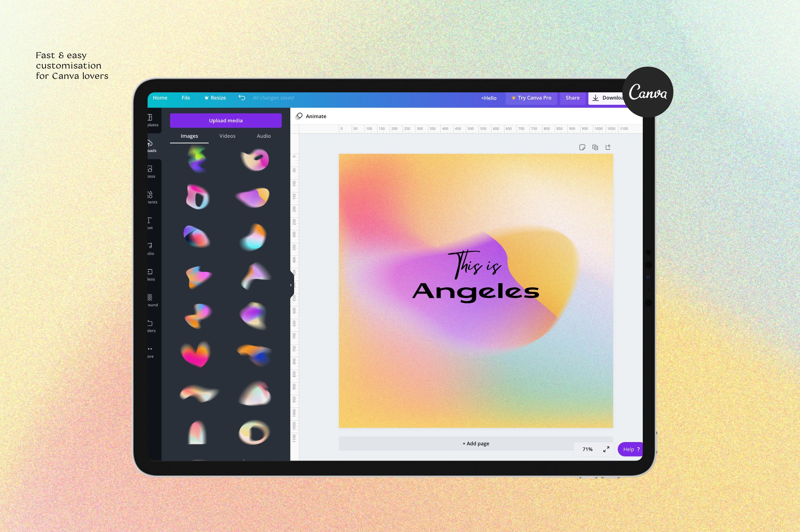Image resolution: width=800 pixels, height=532 pixels.
Task: Open the Home menu item
Action: pyautogui.click(x=160, y=98)
